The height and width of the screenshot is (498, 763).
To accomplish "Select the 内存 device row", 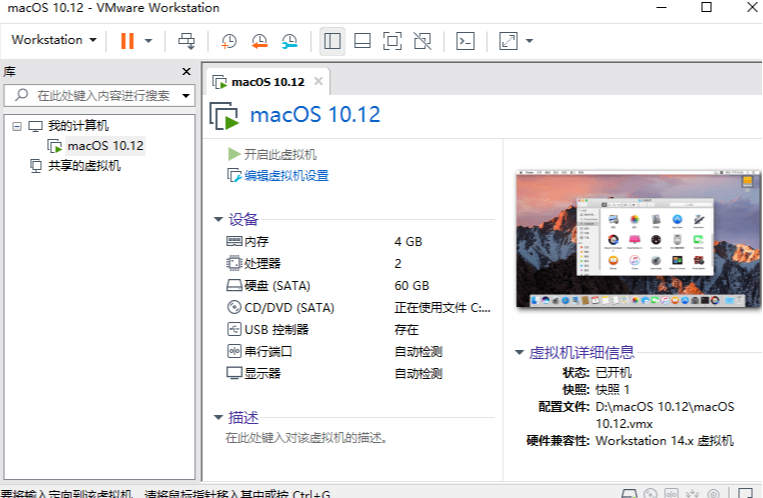I will point(358,241).
